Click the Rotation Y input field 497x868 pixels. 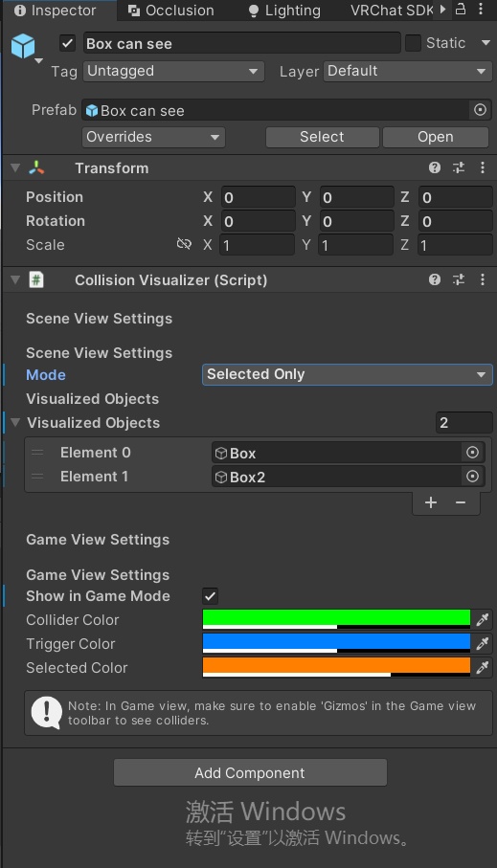[x=356, y=221]
